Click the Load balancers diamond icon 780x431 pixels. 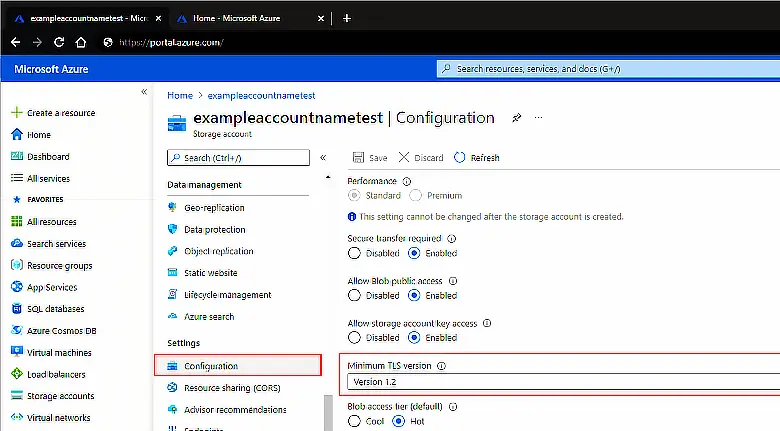click(x=17, y=374)
